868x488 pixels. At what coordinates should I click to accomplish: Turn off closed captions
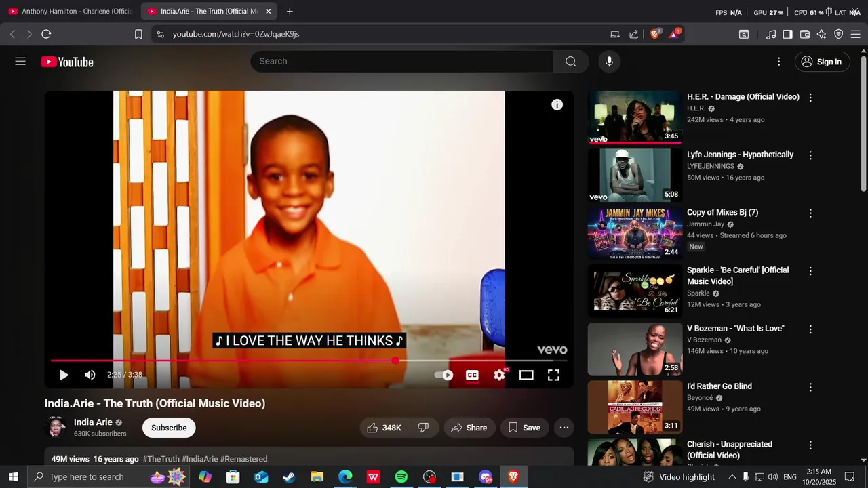point(472,375)
